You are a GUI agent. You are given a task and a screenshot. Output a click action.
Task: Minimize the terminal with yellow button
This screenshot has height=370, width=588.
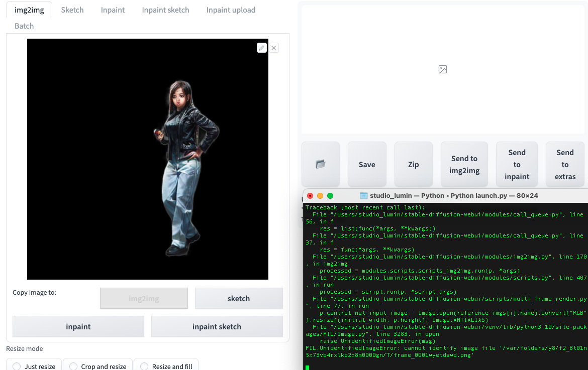(320, 195)
